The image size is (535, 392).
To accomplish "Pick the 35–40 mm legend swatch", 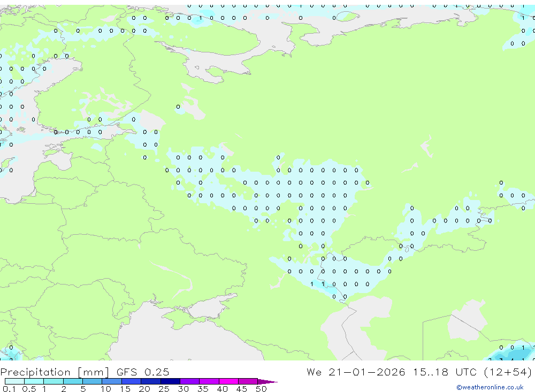I will 209,381.
